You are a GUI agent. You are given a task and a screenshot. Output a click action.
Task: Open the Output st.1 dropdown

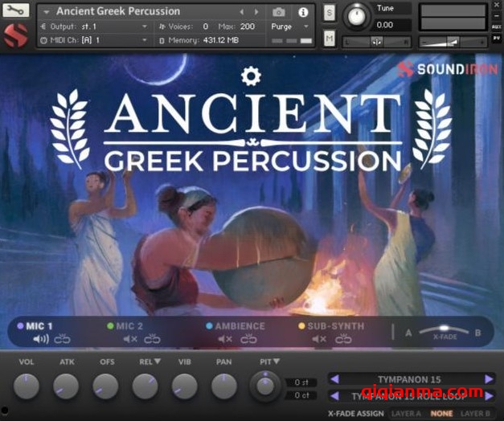(x=145, y=27)
